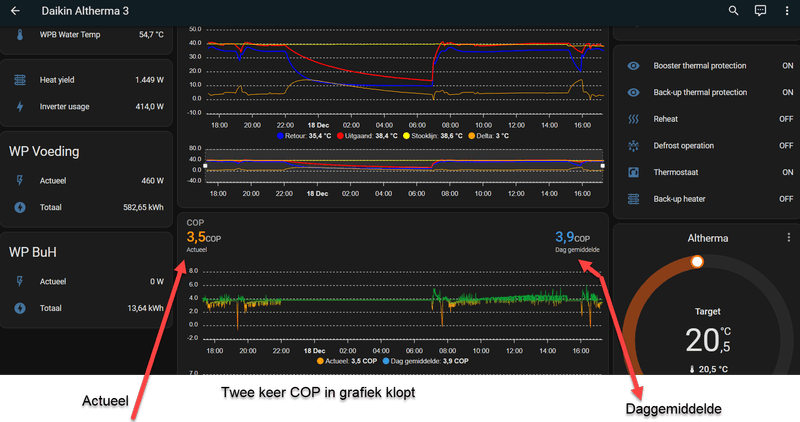Click the left handle of the chart range brush
Screen dimensions: 800x422
click(x=205, y=166)
